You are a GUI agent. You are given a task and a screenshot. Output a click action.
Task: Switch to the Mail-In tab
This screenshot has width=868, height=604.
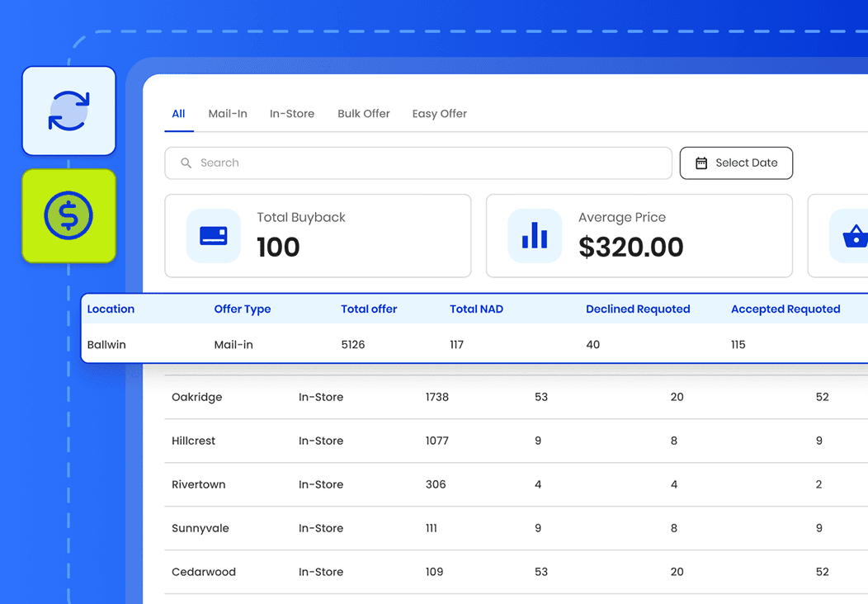pyautogui.click(x=228, y=114)
